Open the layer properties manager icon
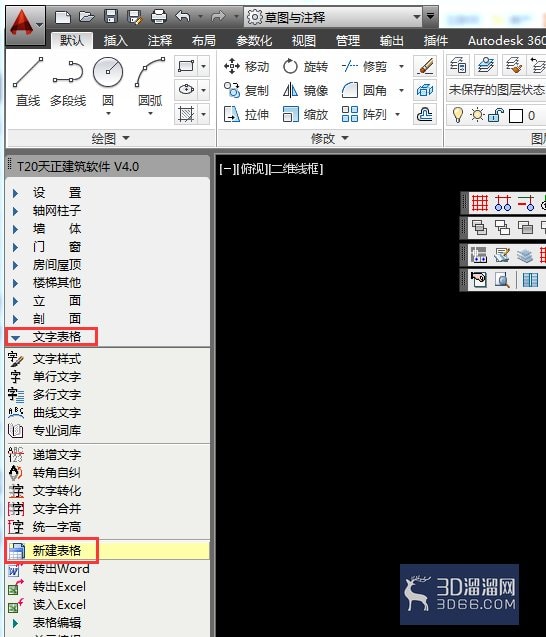The image size is (546, 637). pos(458,65)
